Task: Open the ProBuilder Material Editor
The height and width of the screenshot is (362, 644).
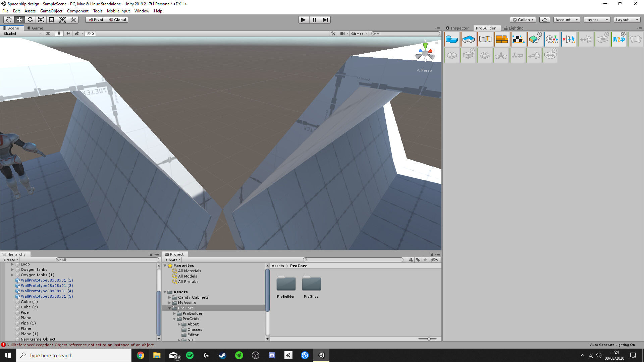Action: (x=502, y=39)
